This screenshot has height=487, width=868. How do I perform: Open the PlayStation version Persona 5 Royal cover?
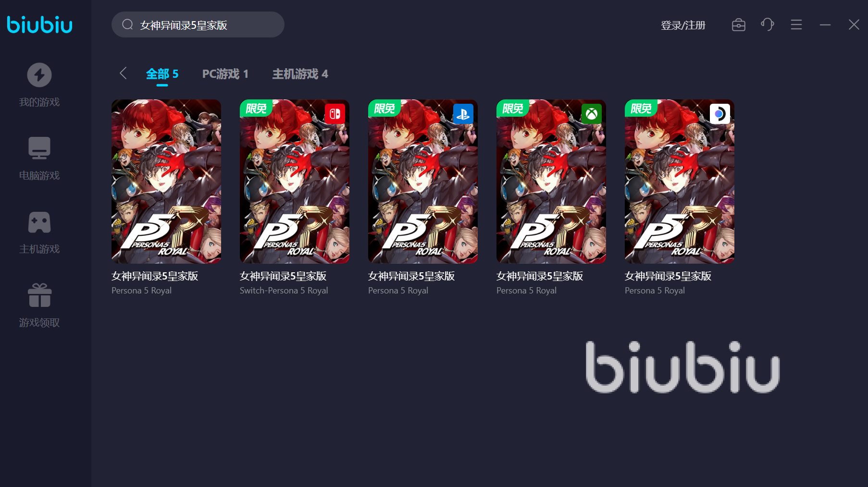(423, 182)
